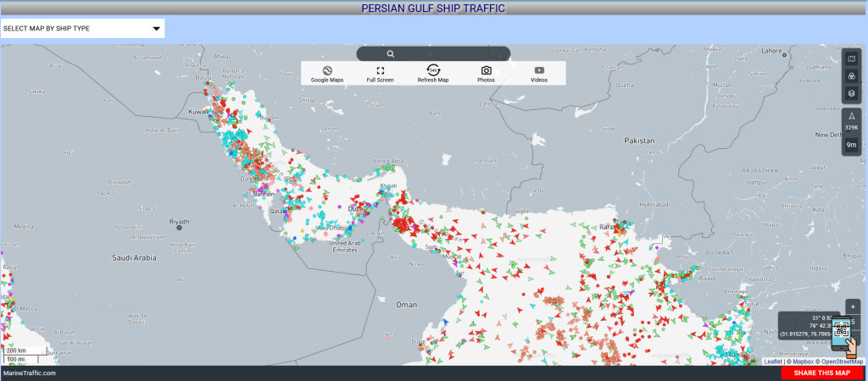This screenshot has width=868, height=381.
Task: Click the MarineTraffic.com footer link
Action: click(29, 373)
